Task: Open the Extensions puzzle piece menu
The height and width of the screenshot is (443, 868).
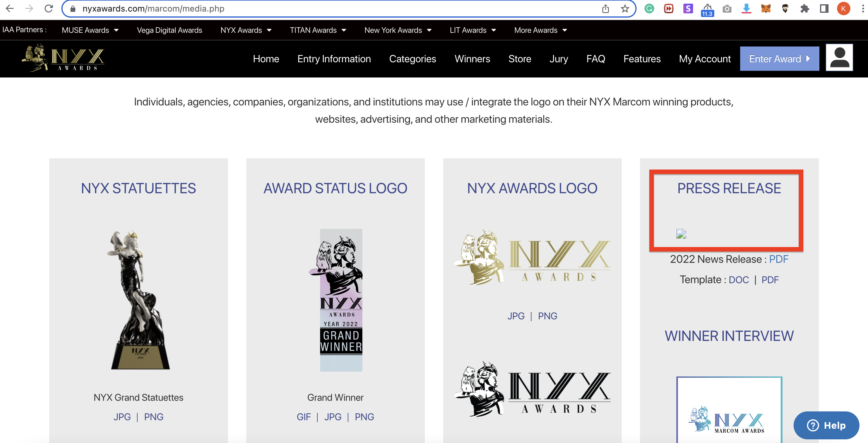Action: [x=805, y=9]
